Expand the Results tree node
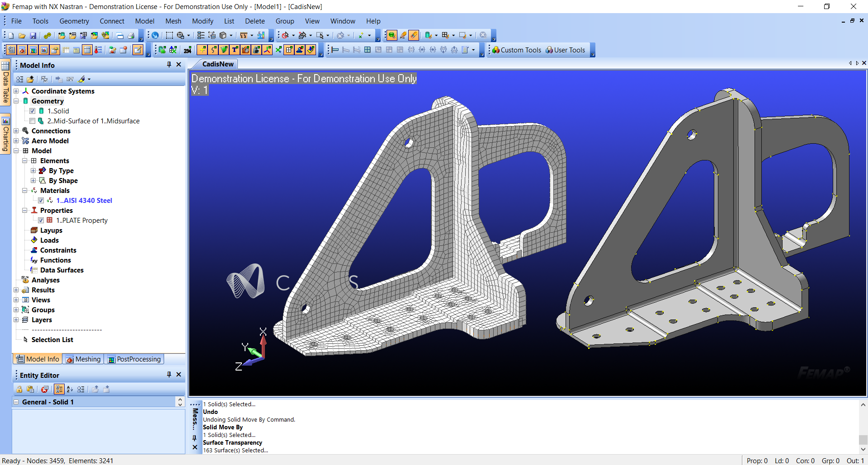Viewport: 868px width, 465px height. click(16, 290)
